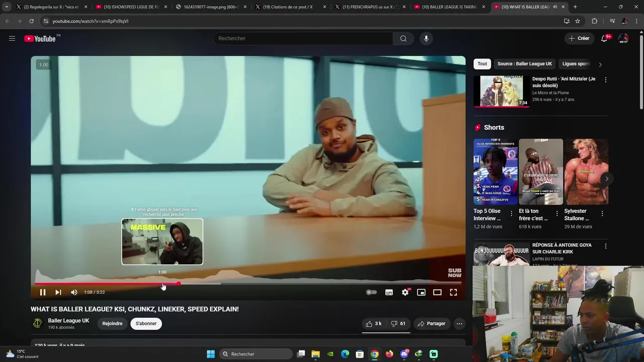Open player settings gear
This screenshot has width=644, height=362.
(x=405, y=292)
